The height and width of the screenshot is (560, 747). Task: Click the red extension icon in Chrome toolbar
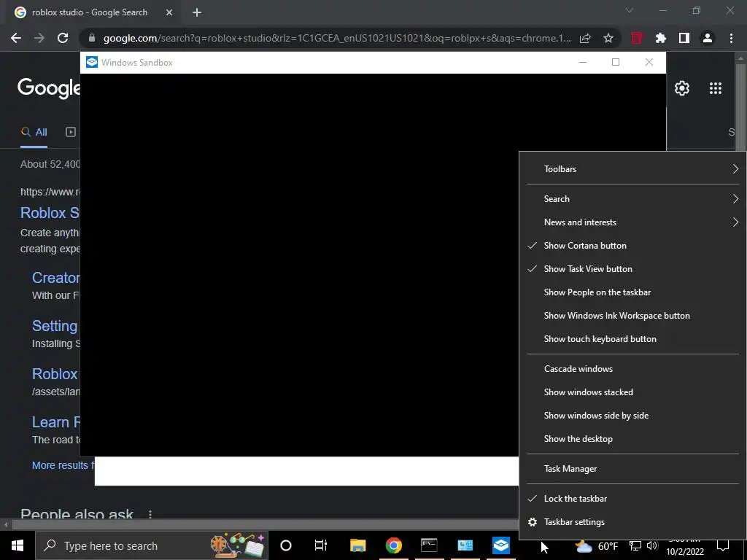[x=637, y=38]
